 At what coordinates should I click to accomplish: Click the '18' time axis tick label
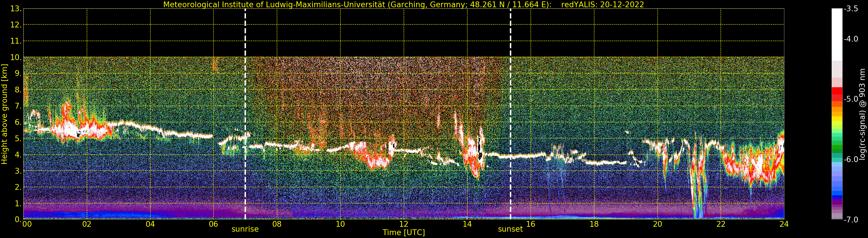[594, 224]
